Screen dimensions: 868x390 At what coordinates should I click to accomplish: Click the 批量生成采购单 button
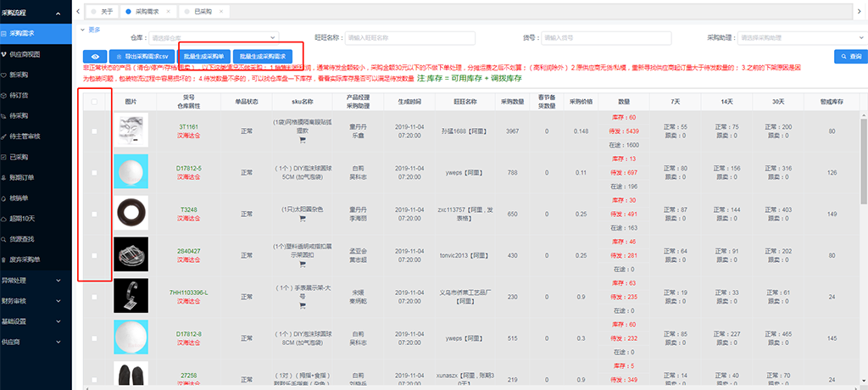[203, 55]
